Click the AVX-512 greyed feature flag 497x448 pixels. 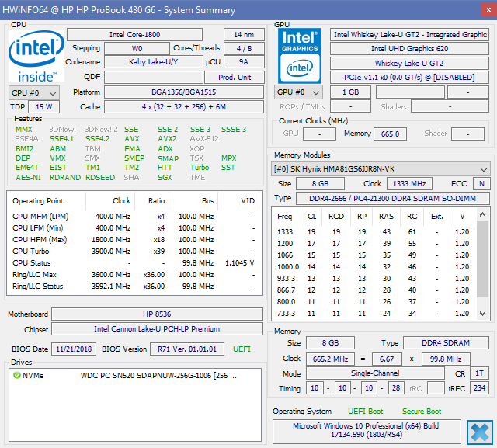click(204, 139)
